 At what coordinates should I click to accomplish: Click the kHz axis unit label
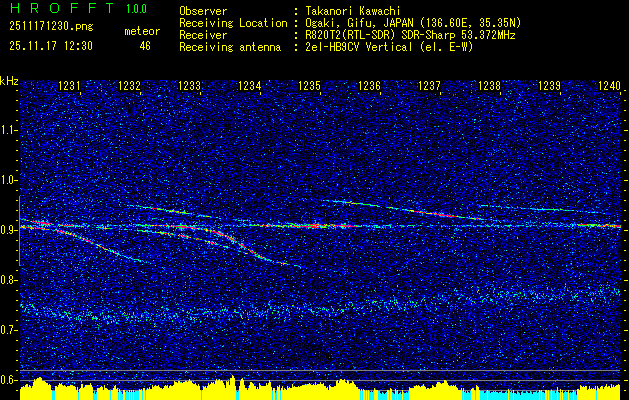[x=9, y=81]
